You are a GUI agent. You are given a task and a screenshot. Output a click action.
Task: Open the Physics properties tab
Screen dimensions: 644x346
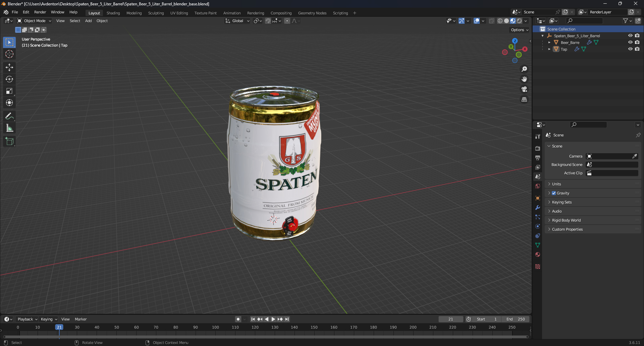[x=538, y=226]
